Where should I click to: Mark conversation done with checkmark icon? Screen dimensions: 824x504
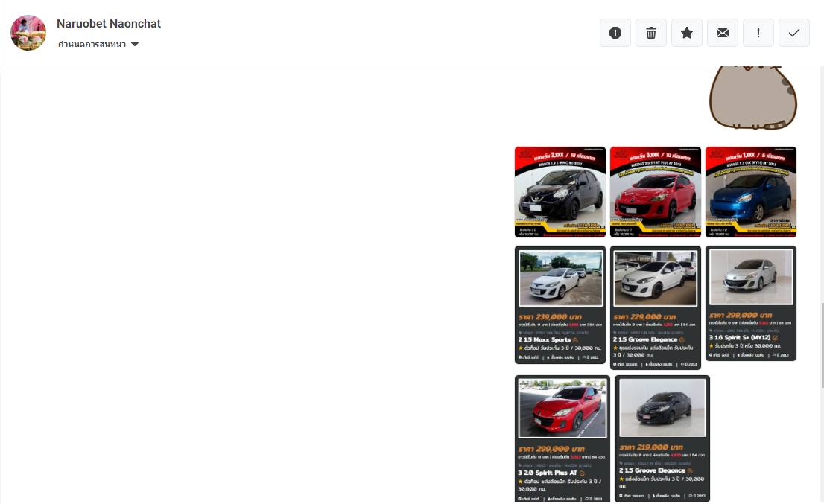pos(794,33)
